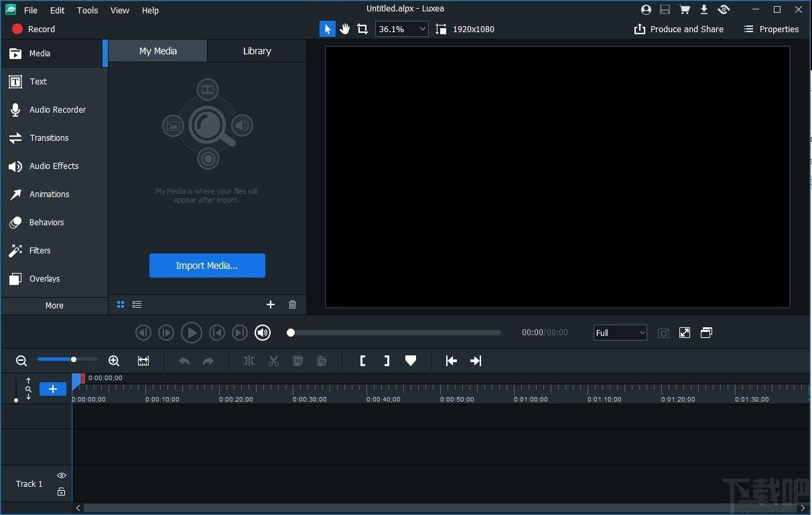Open the 36.1% zoom level dropdown
Image resolution: width=812 pixels, height=515 pixels.
[x=402, y=29]
